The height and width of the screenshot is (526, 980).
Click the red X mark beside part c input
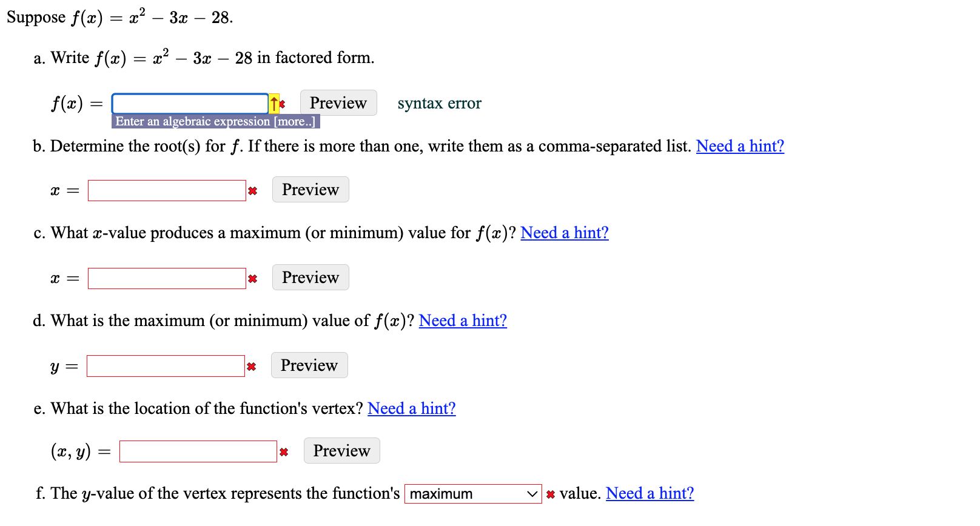[253, 279]
